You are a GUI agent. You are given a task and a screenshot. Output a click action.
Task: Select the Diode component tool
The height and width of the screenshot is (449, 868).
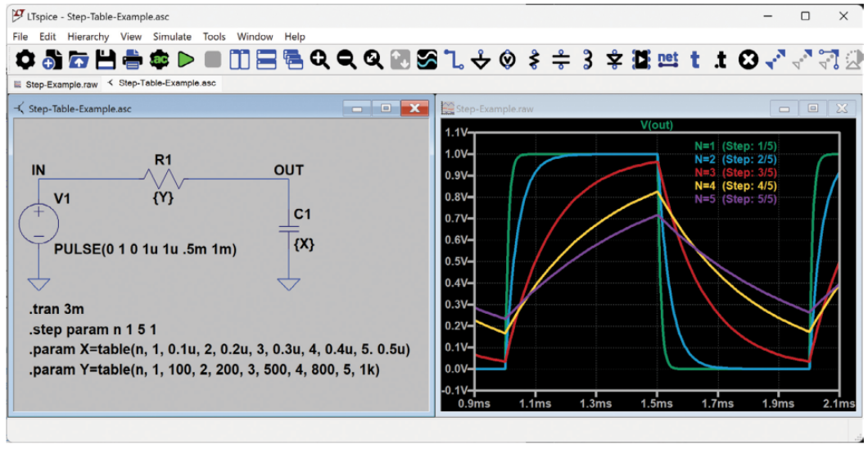614,59
